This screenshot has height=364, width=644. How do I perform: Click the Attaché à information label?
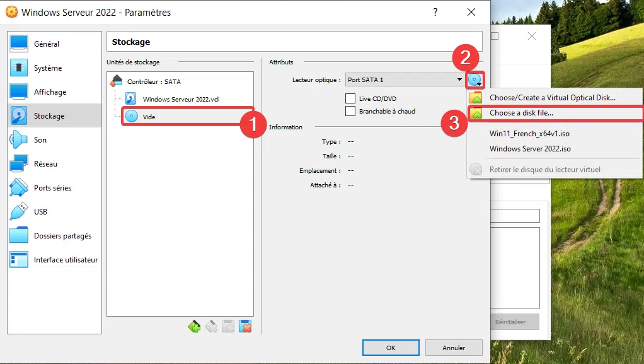tap(325, 185)
